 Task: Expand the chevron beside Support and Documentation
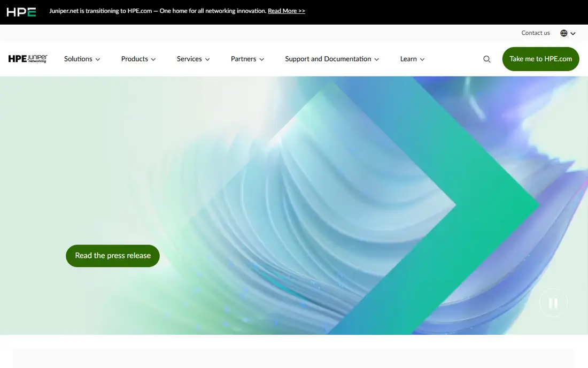pyautogui.click(x=377, y=59)
